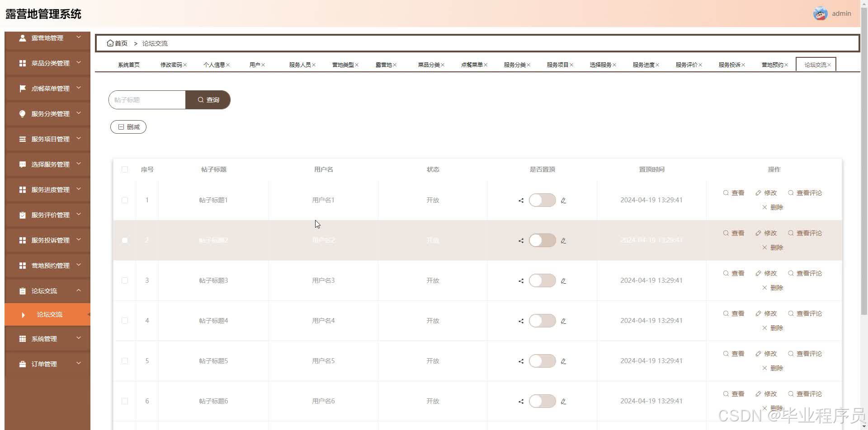
Task: Expand 服务进度管理 sidebar menu chevron
Action: tap(79, 189)
